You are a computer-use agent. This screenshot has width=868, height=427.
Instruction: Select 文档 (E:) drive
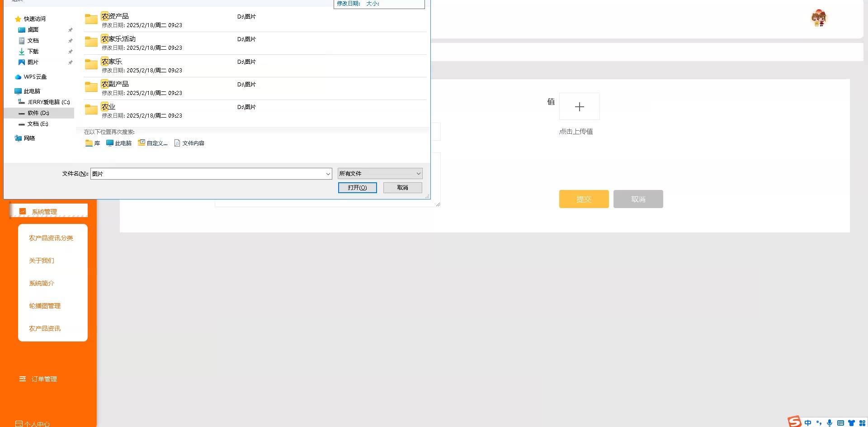pos(38,124)
